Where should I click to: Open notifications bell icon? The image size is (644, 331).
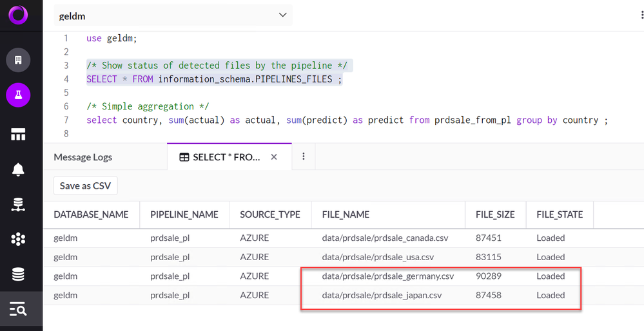click(18, 169)
